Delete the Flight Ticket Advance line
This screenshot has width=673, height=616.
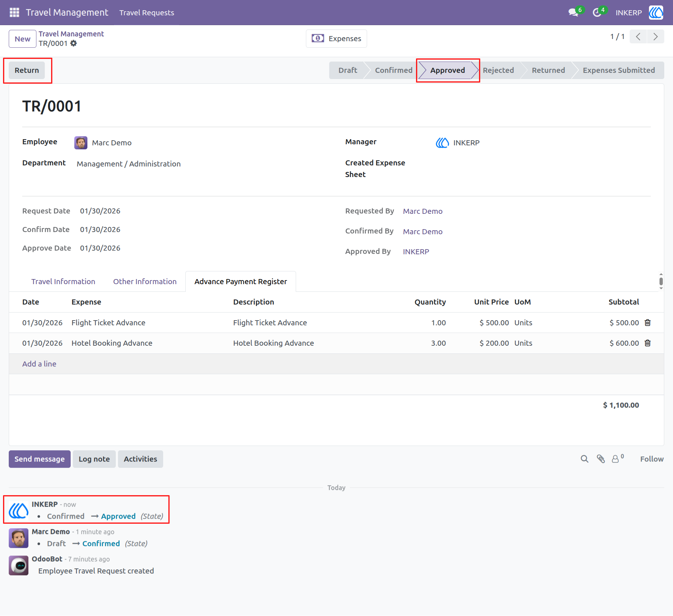point(648,323)
